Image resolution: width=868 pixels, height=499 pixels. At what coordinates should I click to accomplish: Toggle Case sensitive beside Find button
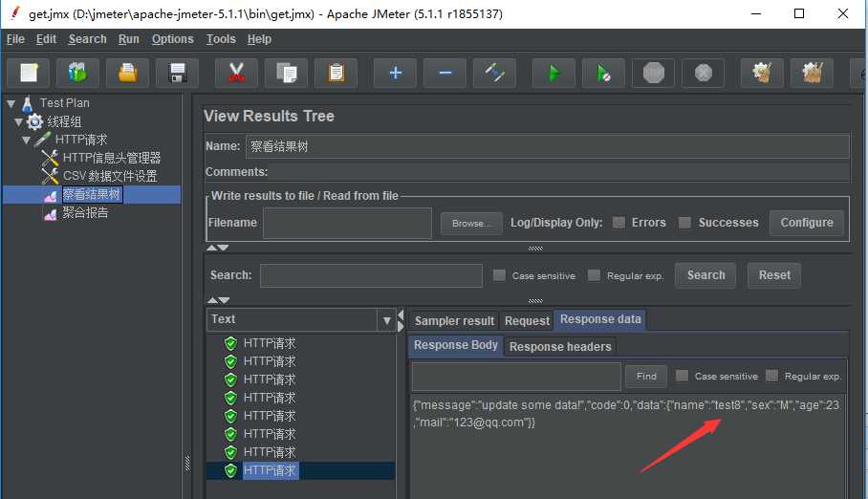682,376
